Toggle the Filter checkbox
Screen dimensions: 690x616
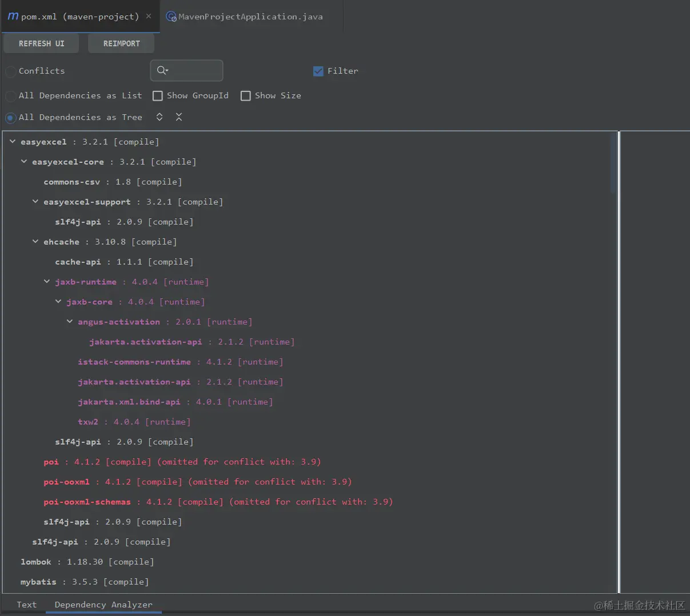coord(318,71)
